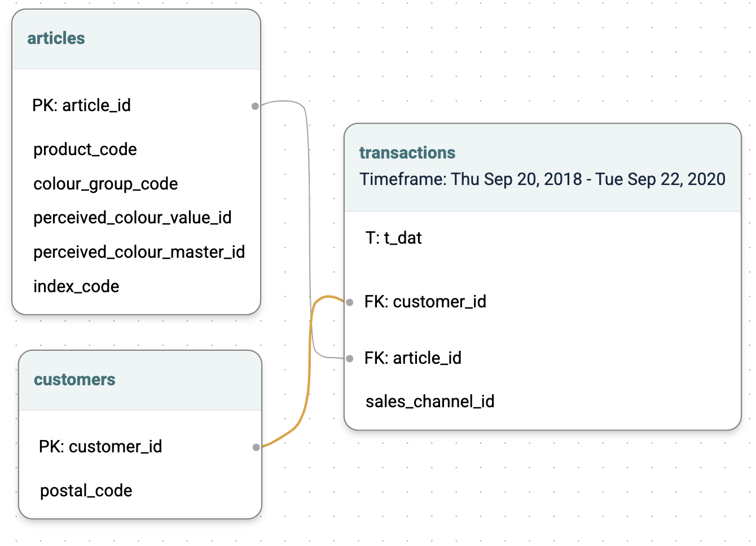Viewport: 756px width, 546px height.
Task: Select the articles table header
Action: point(136,39)
